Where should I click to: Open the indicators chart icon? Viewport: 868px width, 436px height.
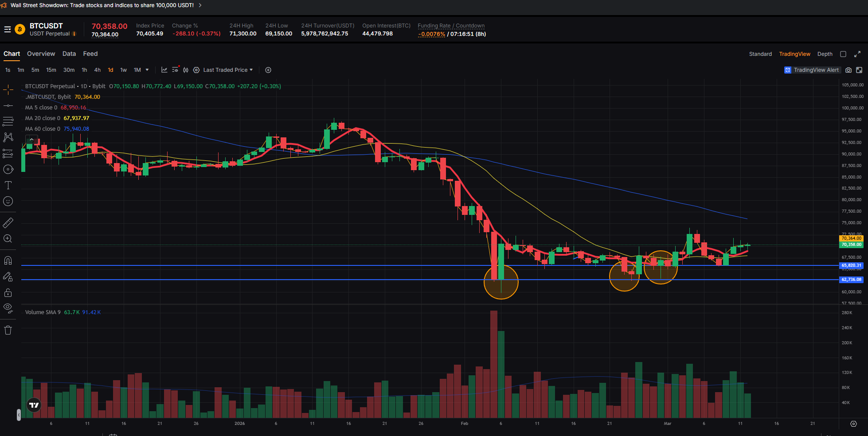click(x=164, y=70)
